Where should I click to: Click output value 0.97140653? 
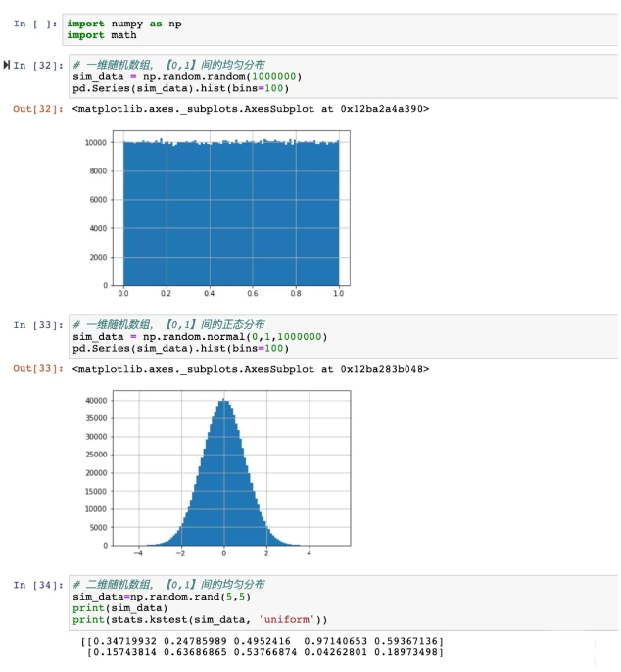pyautogui.click(x=336, y=641)
